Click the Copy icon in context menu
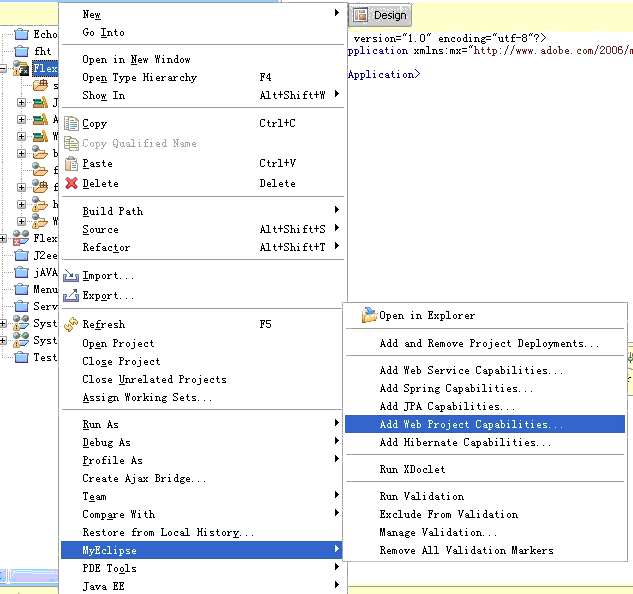The height and width of the screenshot is (594, 633). pyautogui.click(x=71, y=123)
